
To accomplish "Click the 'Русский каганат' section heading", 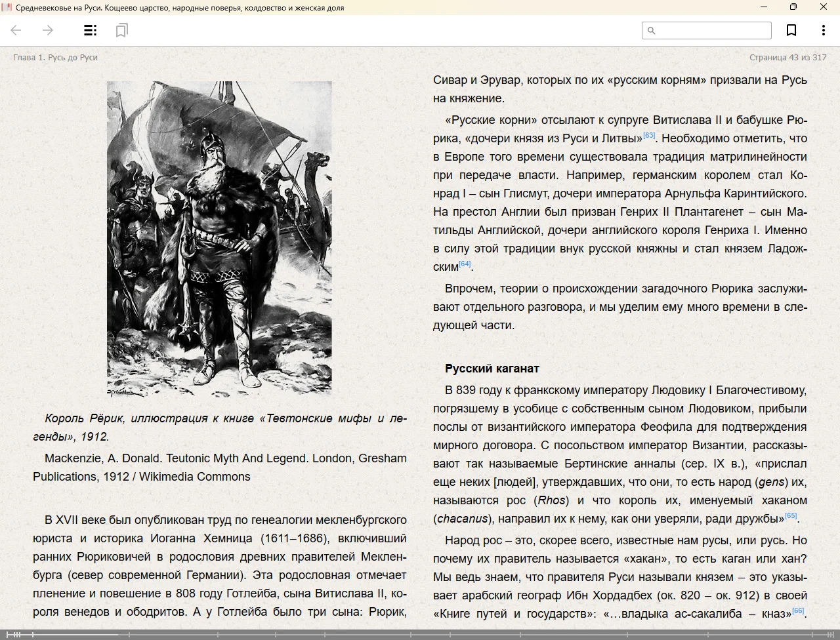I will point(492,369).
